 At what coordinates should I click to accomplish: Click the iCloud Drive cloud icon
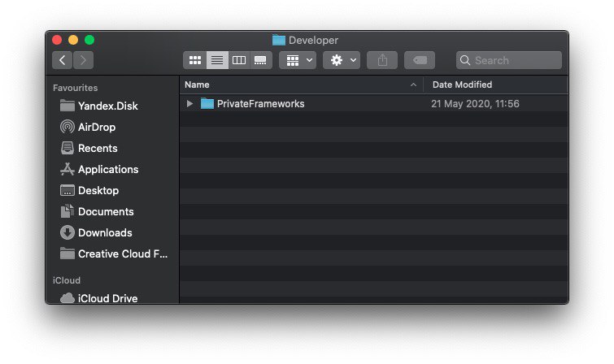click(67, 298)
